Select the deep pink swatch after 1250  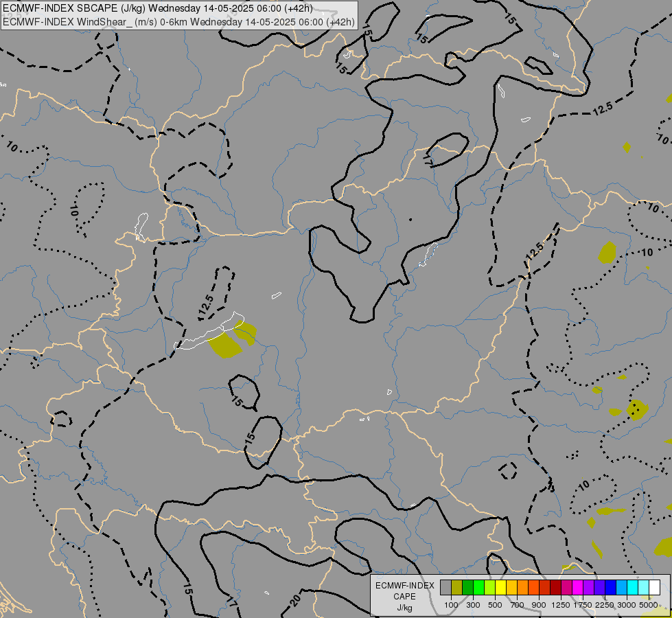click(x=566, y=588)
